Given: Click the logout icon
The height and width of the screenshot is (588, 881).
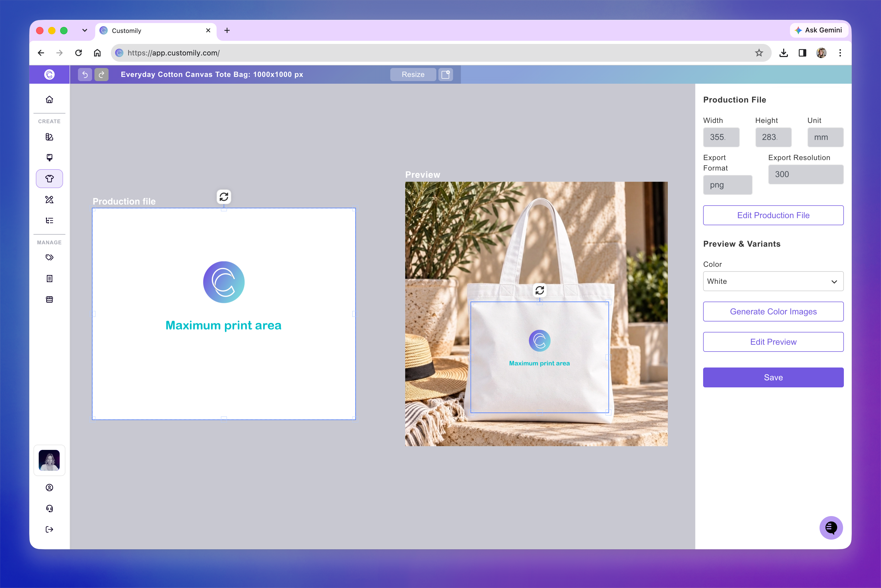Looking at the screenshot, I should point(49,529).
